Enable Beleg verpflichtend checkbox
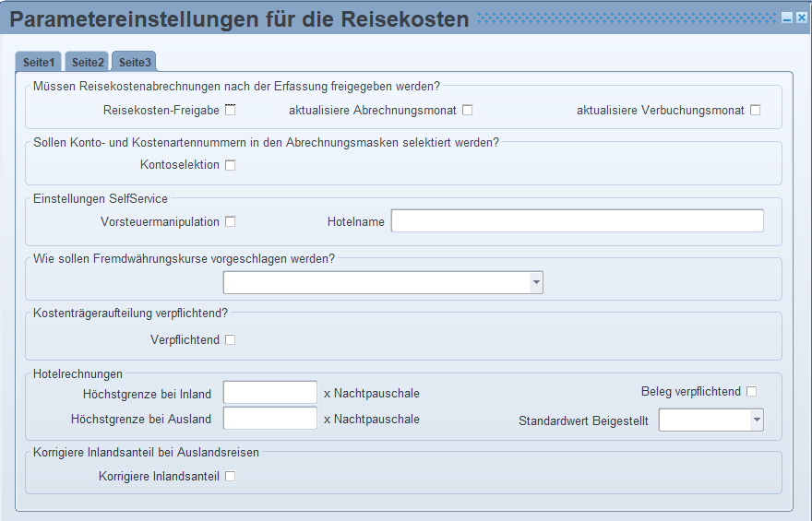Viewport: 812px width, 521px height. (751, 392)
